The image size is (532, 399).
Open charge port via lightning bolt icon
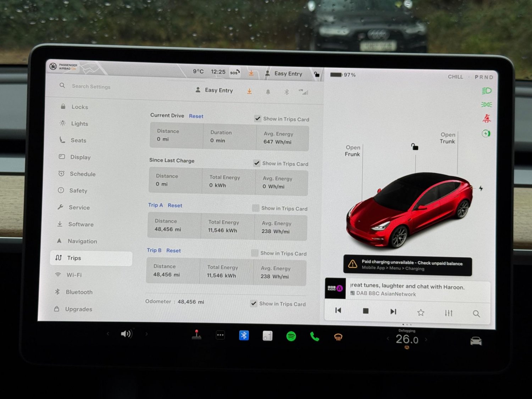481,188
